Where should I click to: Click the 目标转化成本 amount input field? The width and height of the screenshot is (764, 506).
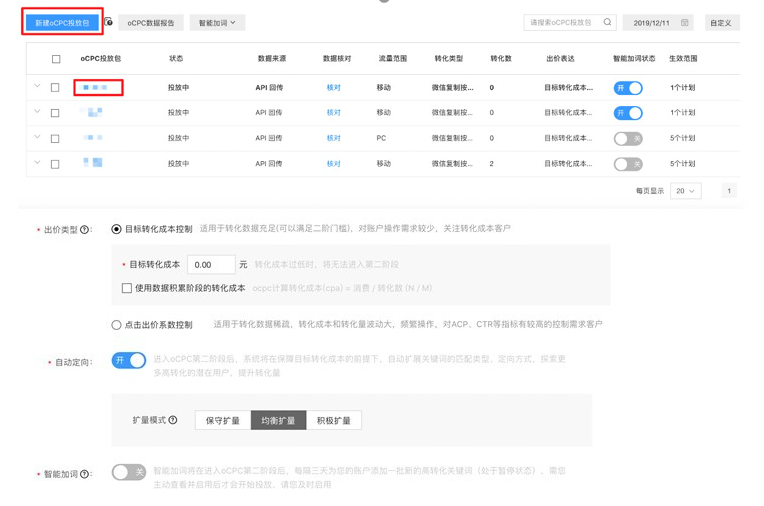pos(211,265)
